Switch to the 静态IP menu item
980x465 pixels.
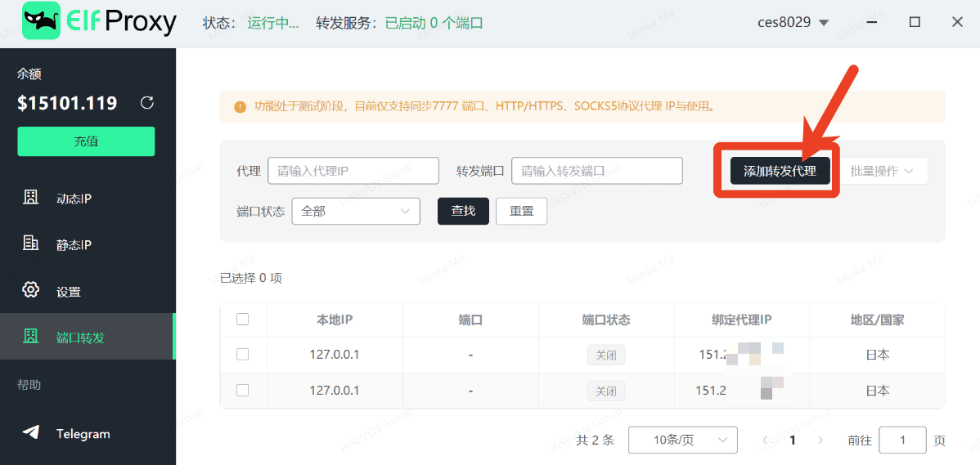coord(74,244)
